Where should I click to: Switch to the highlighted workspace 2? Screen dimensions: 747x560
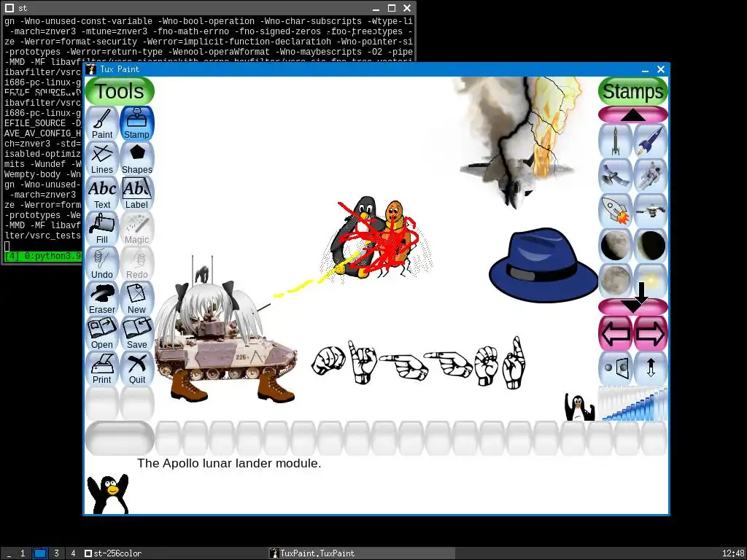coord(40,553)
